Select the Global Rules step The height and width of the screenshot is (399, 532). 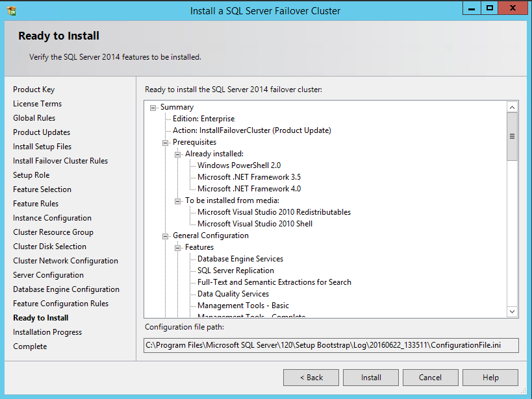coord(34,118)
